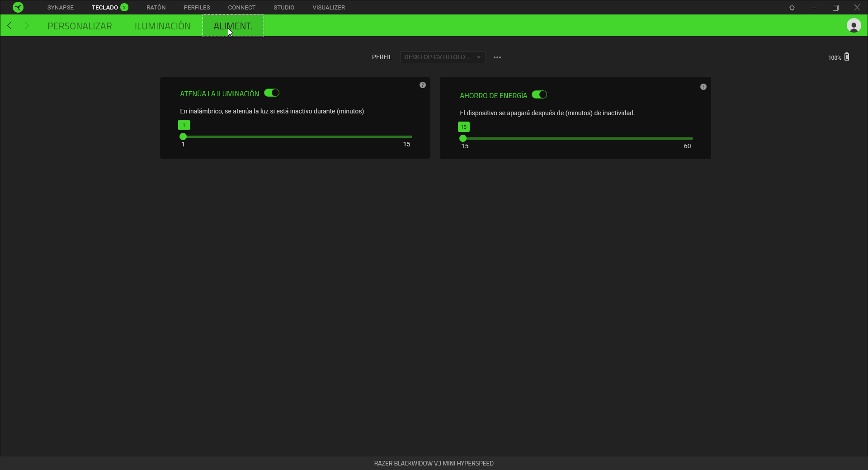Click the lighting dim timeout slider track
This screenshot has width=868, height=470.
297,136
